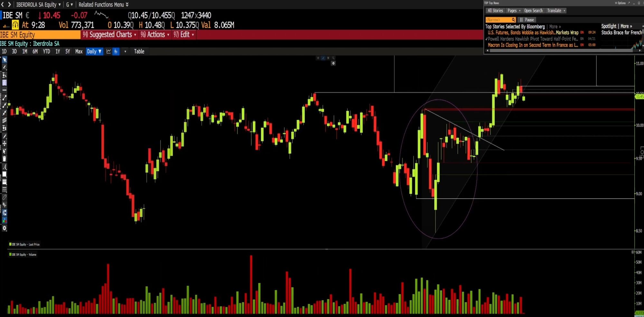The image size is (644, 317).
Task: Open the Macron Is Closing In story
Action: pos(533,45)
